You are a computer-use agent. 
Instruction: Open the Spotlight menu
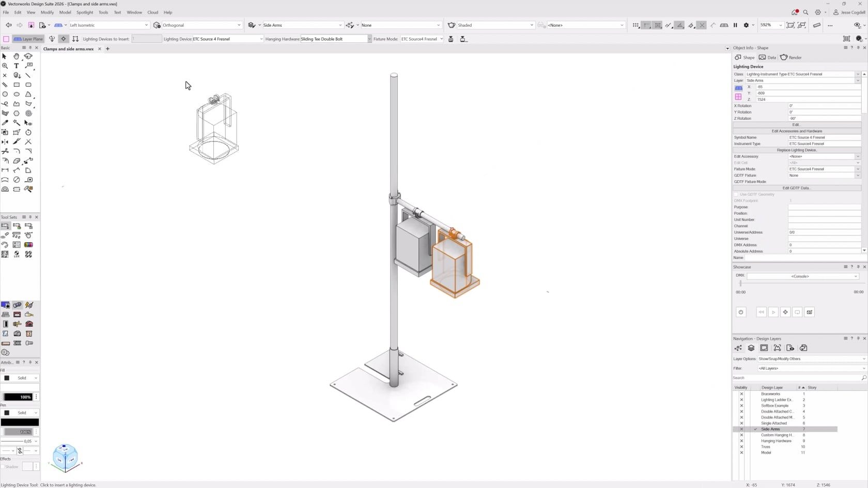[x=85, y=12]
